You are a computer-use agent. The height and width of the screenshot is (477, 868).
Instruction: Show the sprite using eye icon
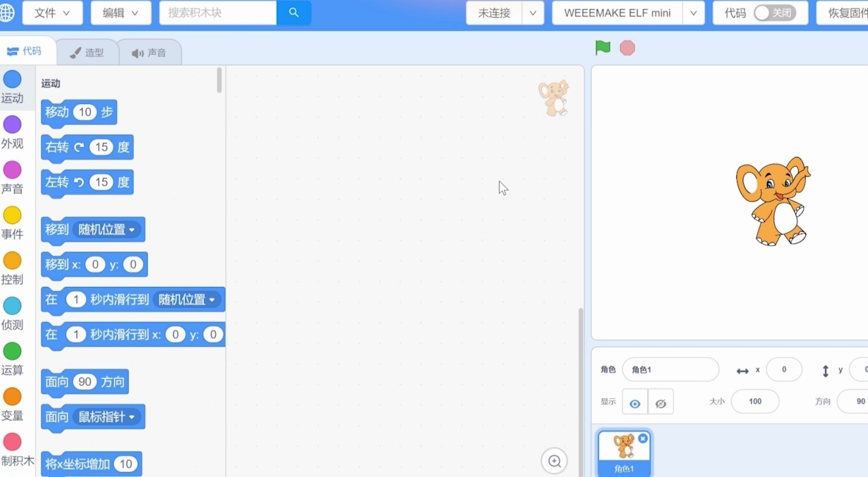click(635, 402)
